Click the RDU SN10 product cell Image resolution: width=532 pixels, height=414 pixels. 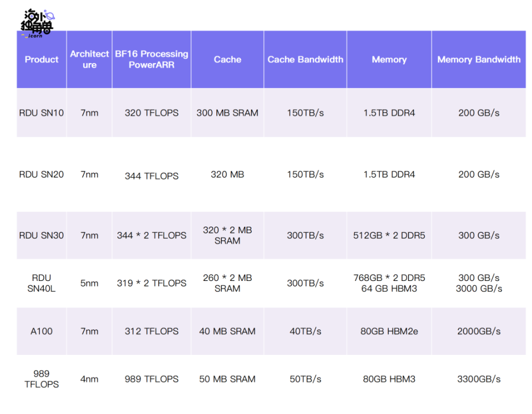tap(42, 113)
